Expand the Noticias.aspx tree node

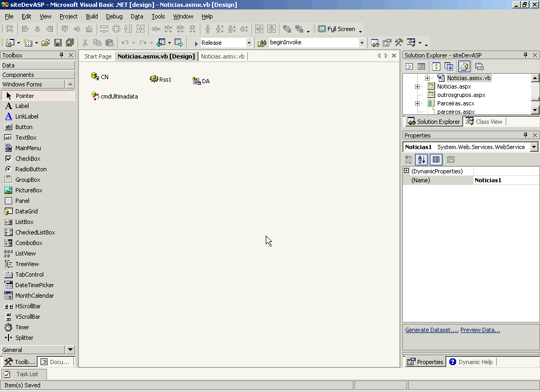click(417, 86)
